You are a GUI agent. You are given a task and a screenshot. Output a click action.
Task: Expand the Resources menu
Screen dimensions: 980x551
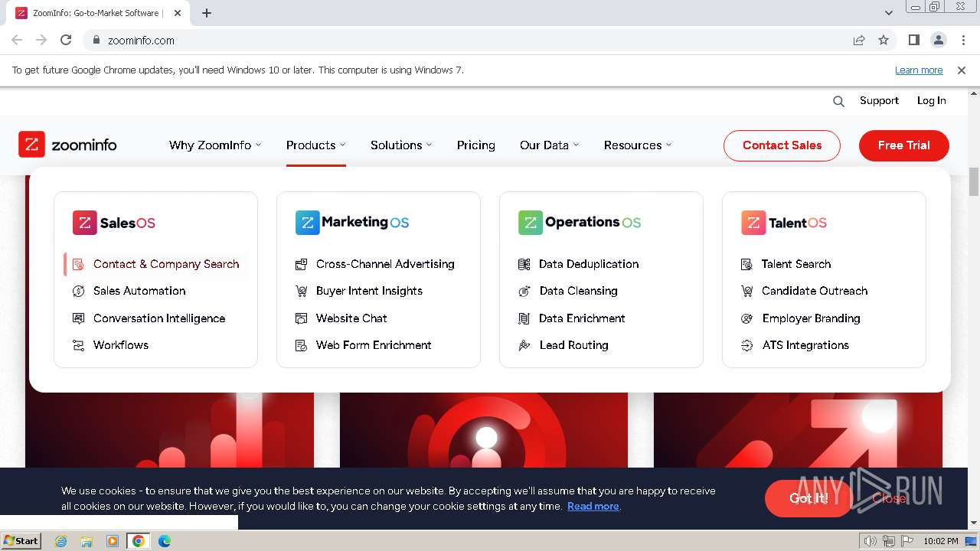click(x=638, y=145)
